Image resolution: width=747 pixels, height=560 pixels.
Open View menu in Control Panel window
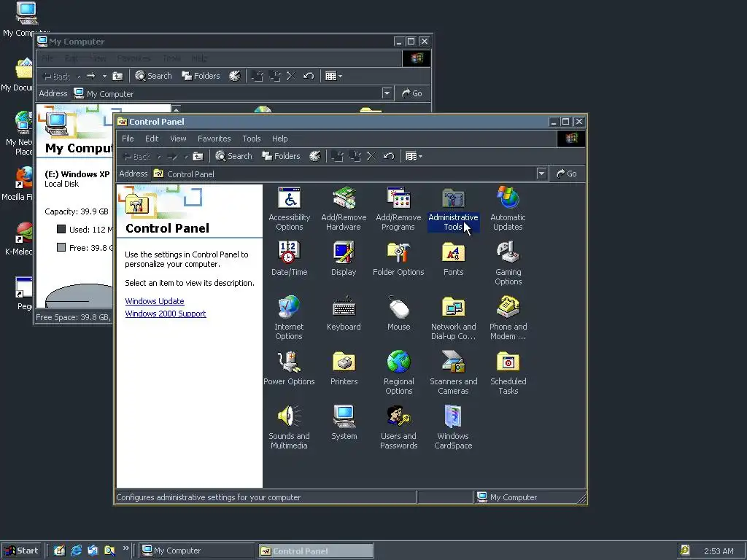pyautogui.click(x=178, y=139)
